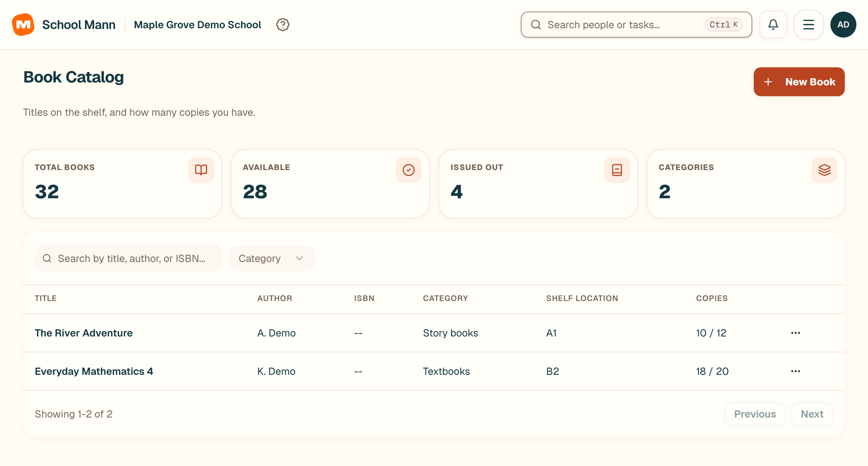The width and height of the screenshot is (868, 466).
Task: Expand the Category filter dropdown
Action: click(272, 258)
